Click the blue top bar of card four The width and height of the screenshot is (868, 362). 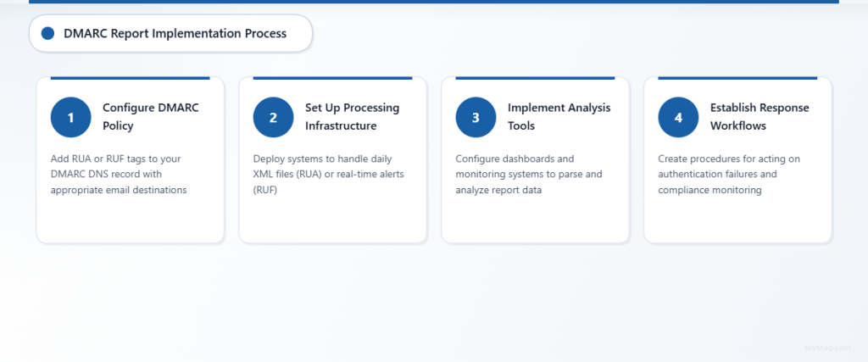pyautogui.click(x=737, y=78)
